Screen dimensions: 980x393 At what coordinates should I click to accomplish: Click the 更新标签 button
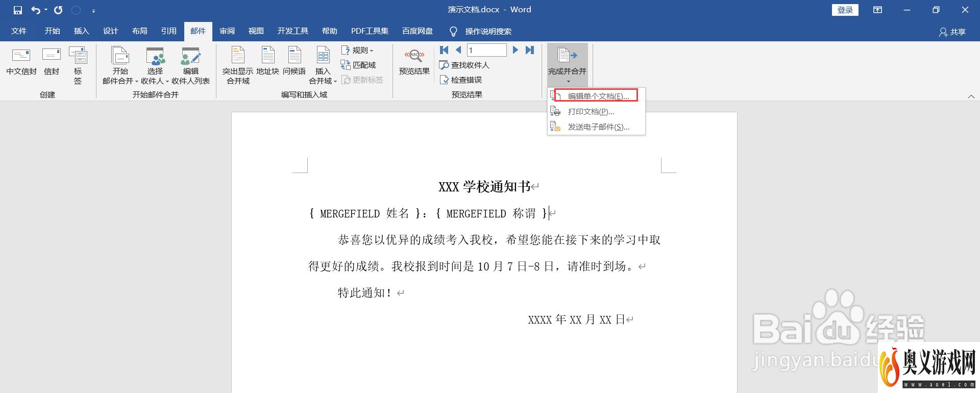pyautogui.click(x=362, y=80)
